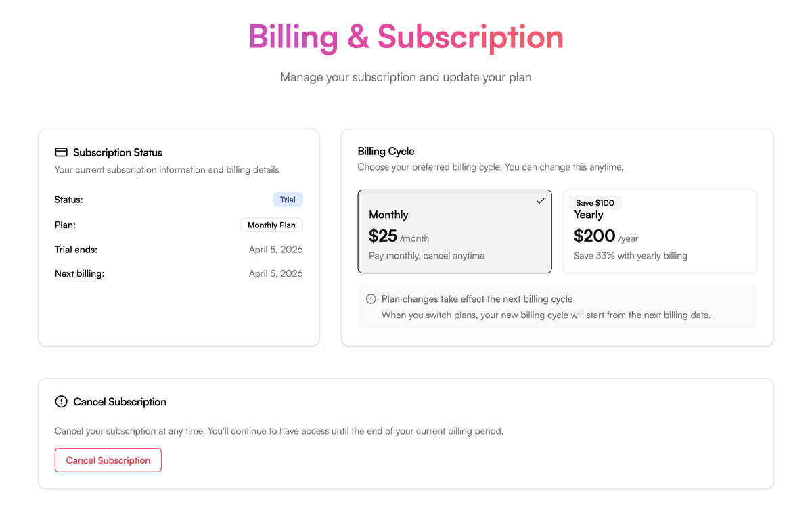Screen dimensions: 812x511
Task: Select the Monthly billing cycle option
Action: point(454,231)
